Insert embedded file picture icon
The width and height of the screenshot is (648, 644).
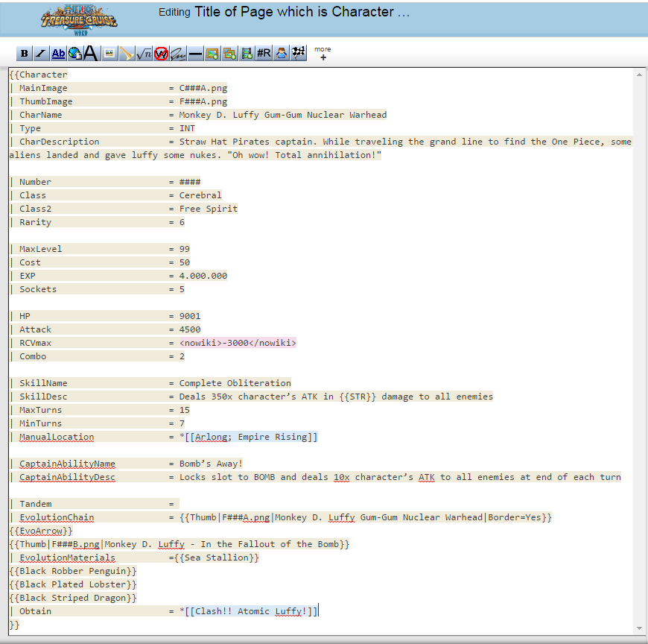click(109, 54)
